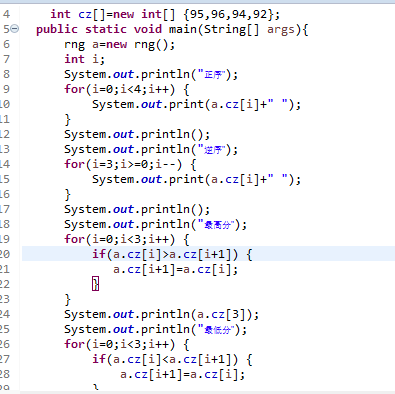Click highlighted 'if(a.cz[i]>a.cz[i+1])' line

[208, 254]
